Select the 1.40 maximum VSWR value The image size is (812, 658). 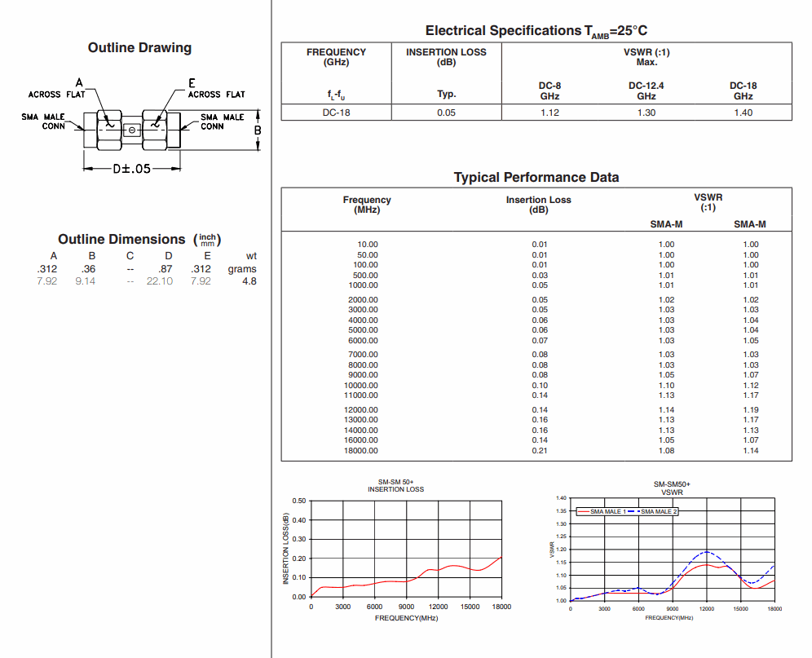pyautogui.click(x=743, y=113)
